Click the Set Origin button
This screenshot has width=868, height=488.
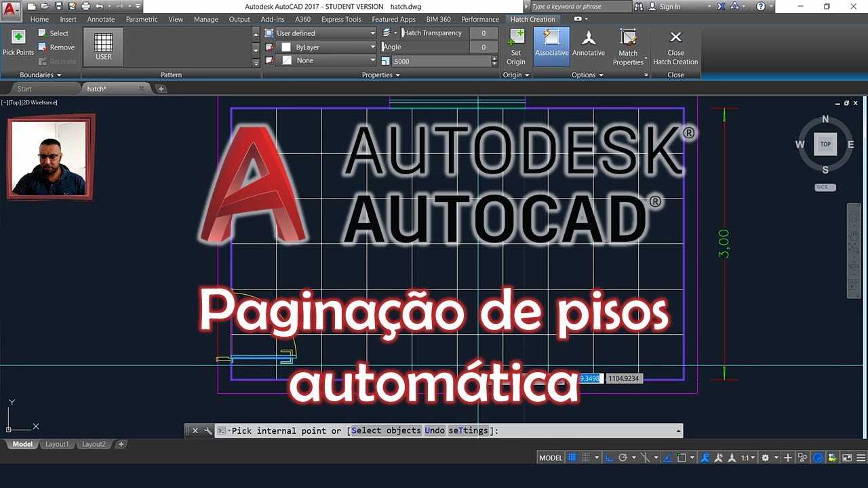516,47
